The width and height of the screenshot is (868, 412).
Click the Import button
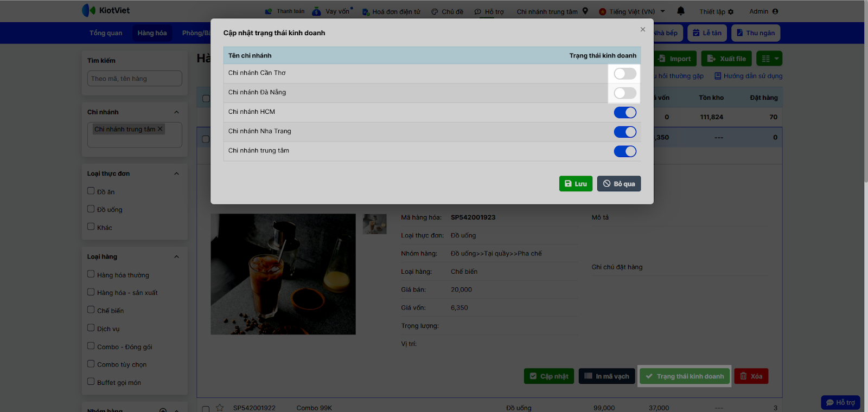tap(675, 59)
